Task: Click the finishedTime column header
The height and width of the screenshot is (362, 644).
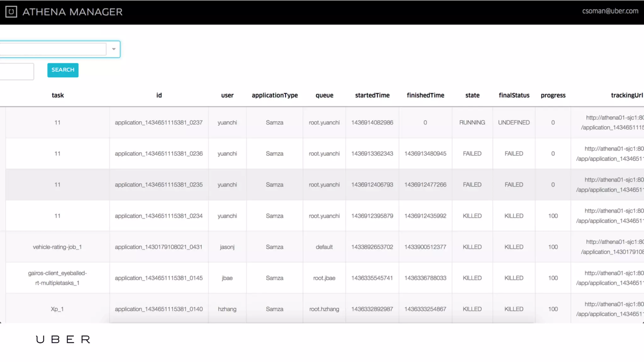Action: point(425,95)
